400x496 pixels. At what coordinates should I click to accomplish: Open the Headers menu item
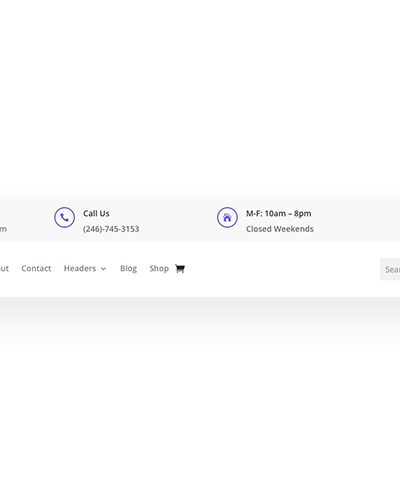tap(80, 268)
